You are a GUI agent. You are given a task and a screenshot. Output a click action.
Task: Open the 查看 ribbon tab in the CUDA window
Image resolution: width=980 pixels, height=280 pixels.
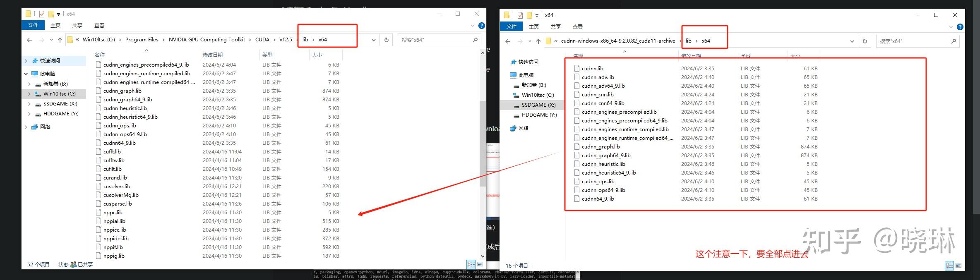point(99,25)
